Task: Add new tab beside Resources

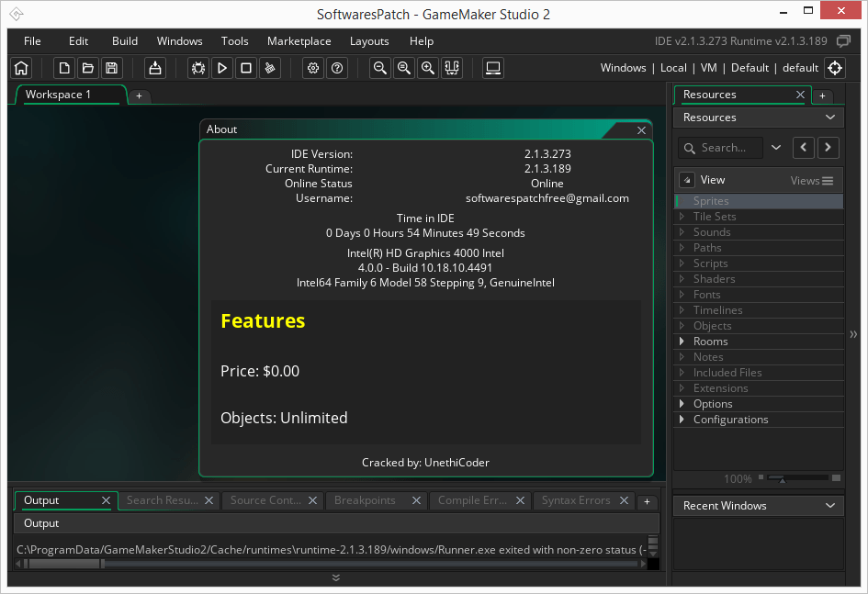Action: [822, 96]
